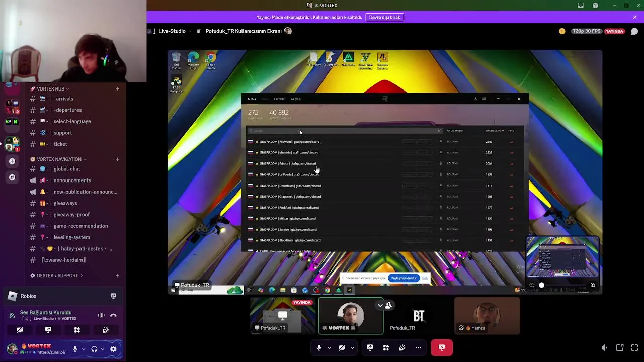644x362 pixels.
Task: Disconnect from voice via phone icon
Action: pyautogui.click(x=113, y=315)
